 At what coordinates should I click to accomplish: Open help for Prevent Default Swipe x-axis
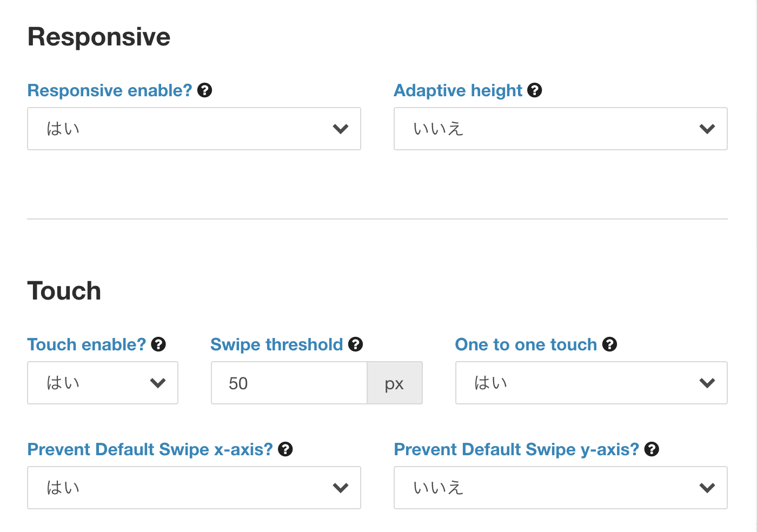tap(285, 449)
